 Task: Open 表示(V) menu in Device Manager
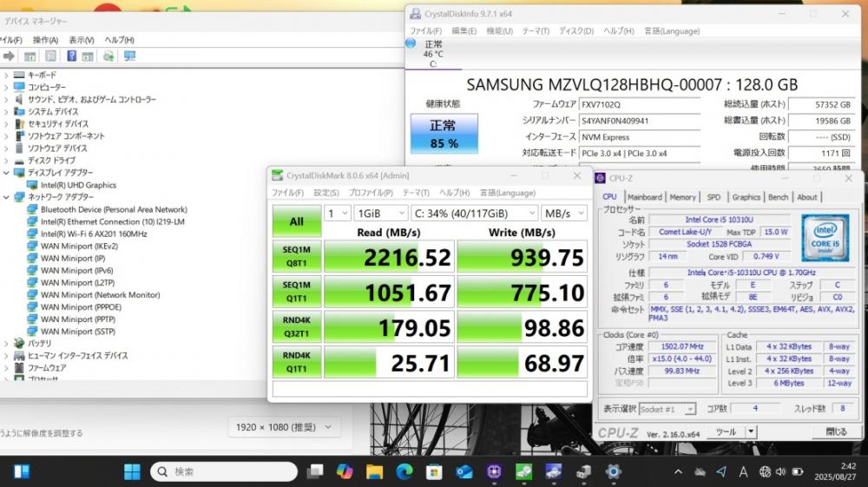click(82, 40)
